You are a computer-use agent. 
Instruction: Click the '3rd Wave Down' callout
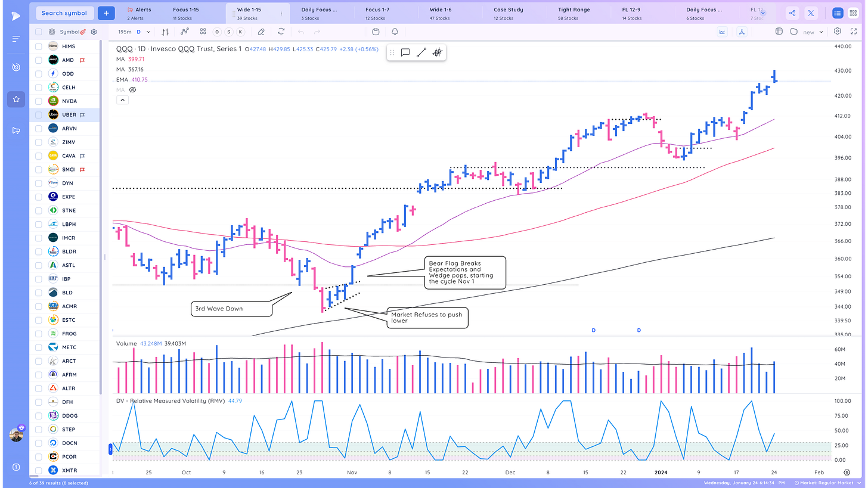click(x=230, y=309)
